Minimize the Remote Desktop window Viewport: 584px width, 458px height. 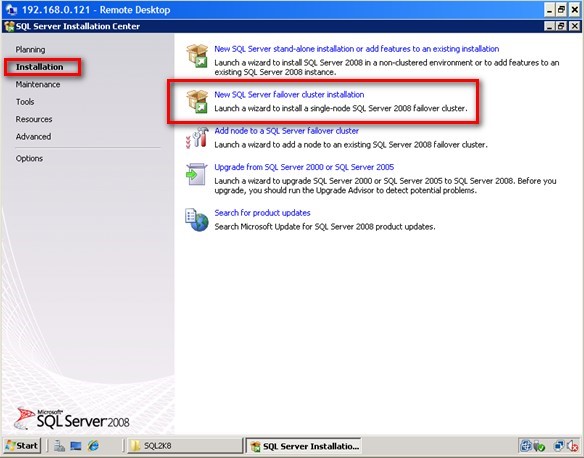pyautogui.click(x=549, y=10)
